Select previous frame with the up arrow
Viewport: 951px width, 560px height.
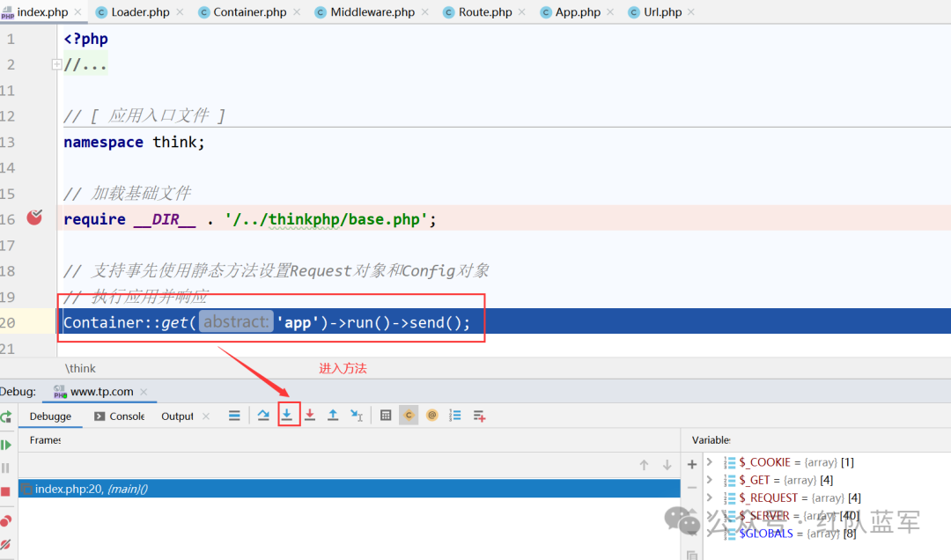(x=644, y=465)
